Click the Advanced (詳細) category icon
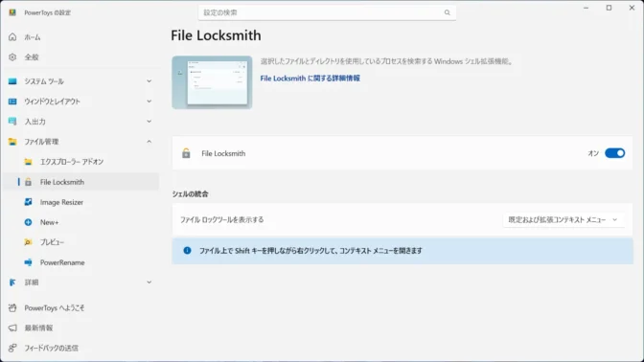This screenshot has width=644, height=362. [12, 283]
